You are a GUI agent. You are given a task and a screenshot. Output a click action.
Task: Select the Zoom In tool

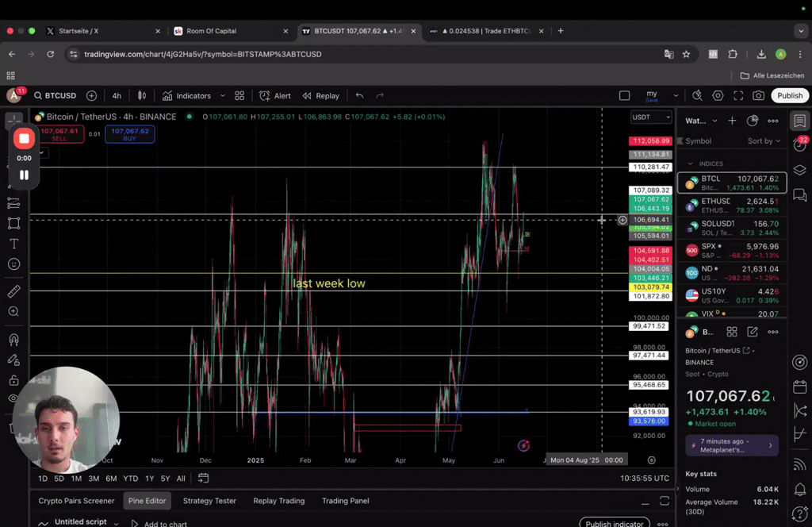point(14,311)
